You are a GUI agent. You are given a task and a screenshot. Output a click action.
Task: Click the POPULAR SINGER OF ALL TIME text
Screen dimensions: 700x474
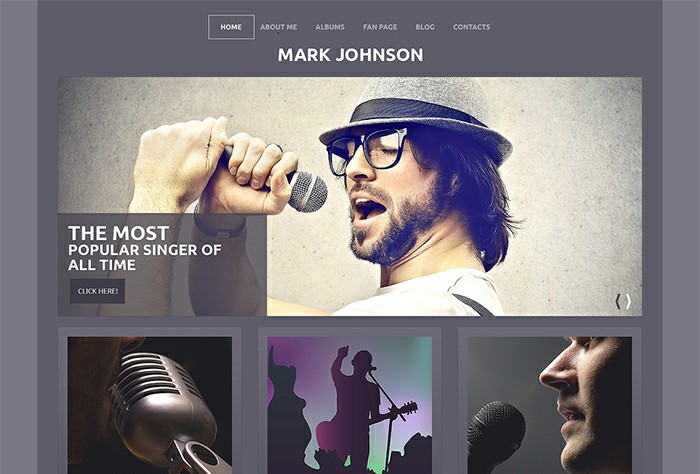pyautogui.click(x=145, y=258)
